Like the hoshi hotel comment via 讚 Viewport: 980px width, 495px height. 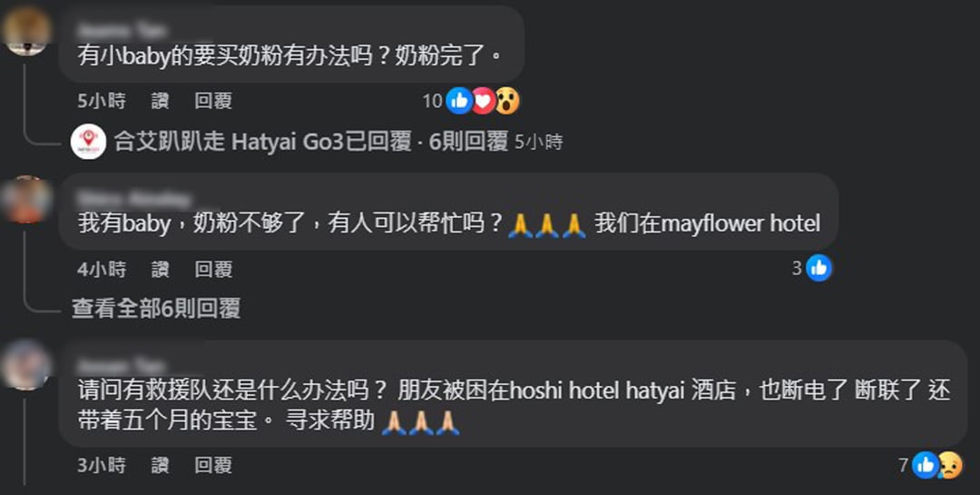pos(160,465)
